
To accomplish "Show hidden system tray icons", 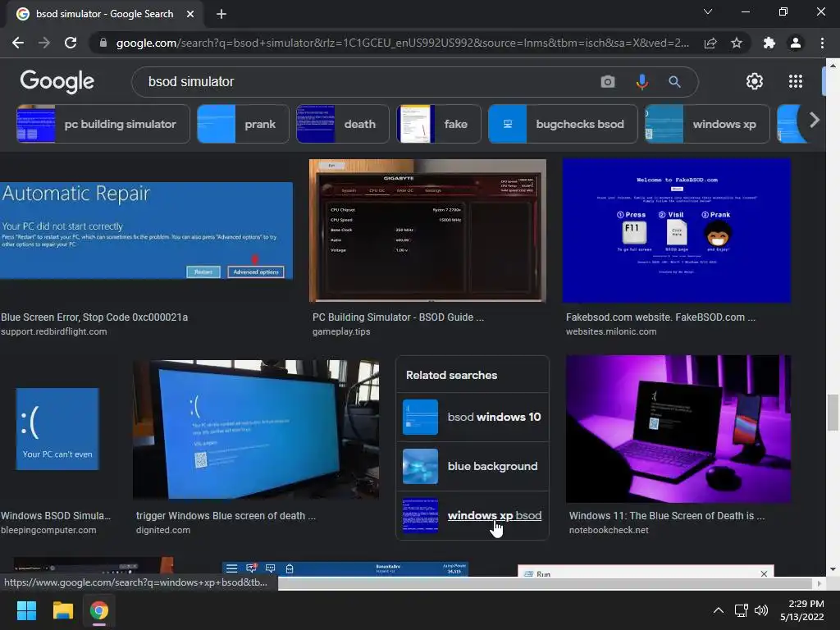I will coord(719,610).
